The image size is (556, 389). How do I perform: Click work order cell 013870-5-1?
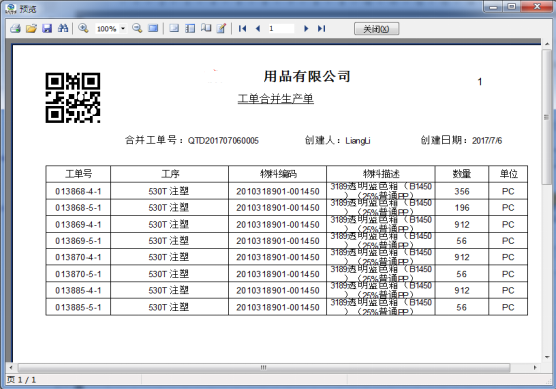[x=78, y=274]
